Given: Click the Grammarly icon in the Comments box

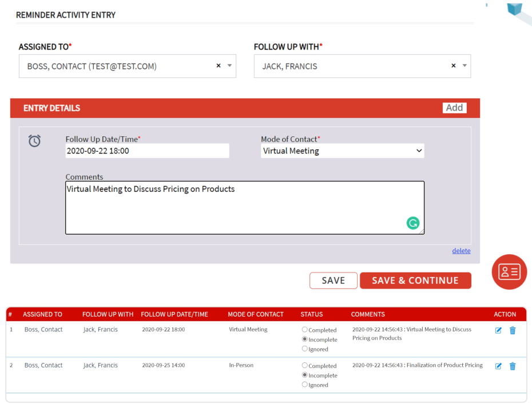Looking at the screenshot, I should coord(413,223).
